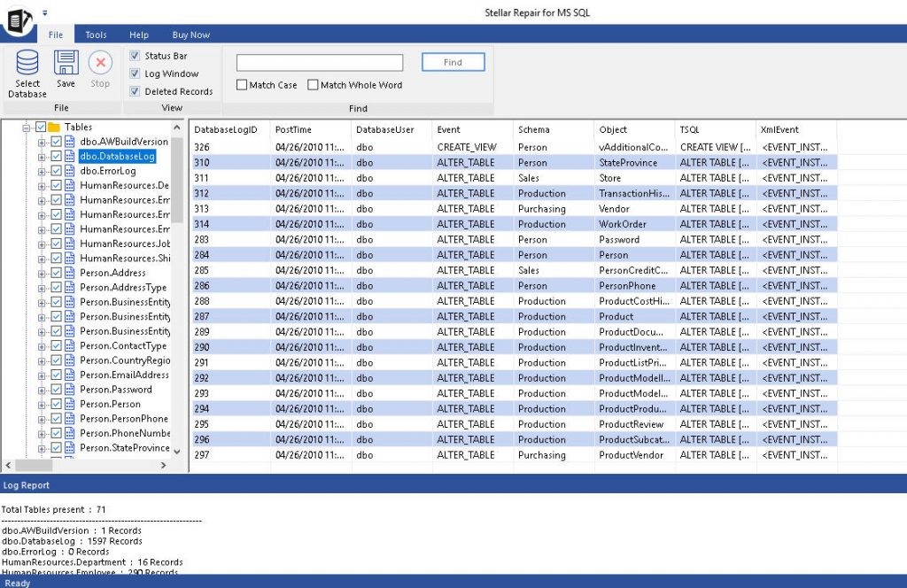907x588 pixels.
Task: Click table icon beside Person.Password
Action: pyautogui.click(x=70, y=390)
